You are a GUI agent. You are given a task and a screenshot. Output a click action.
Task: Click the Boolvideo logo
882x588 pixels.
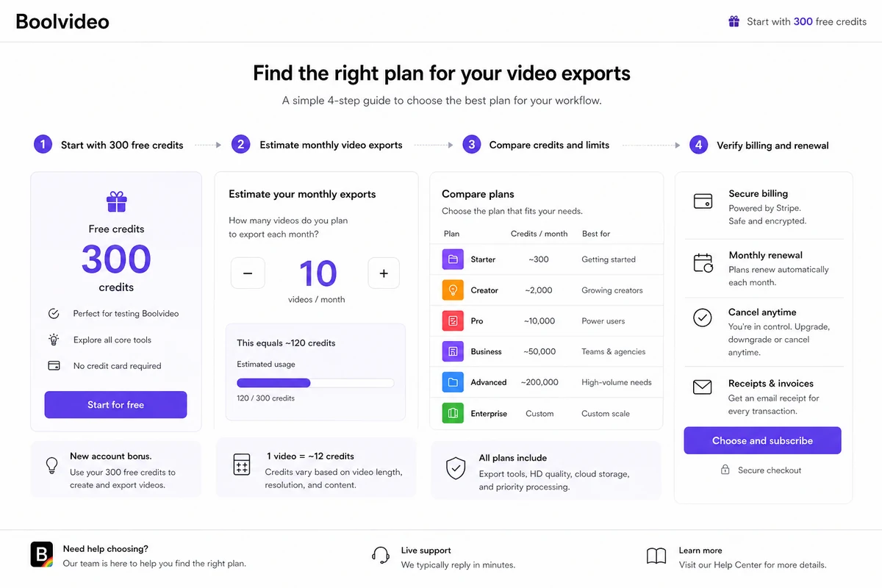[62, 21]
